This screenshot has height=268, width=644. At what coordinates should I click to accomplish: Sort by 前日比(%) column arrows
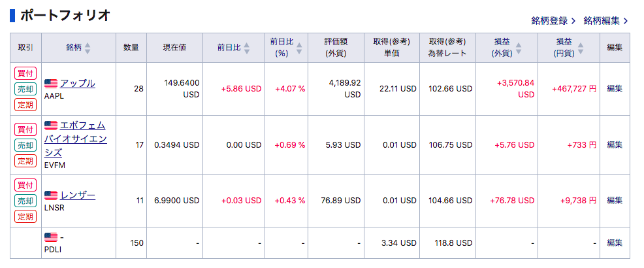[x=299, y=48]
